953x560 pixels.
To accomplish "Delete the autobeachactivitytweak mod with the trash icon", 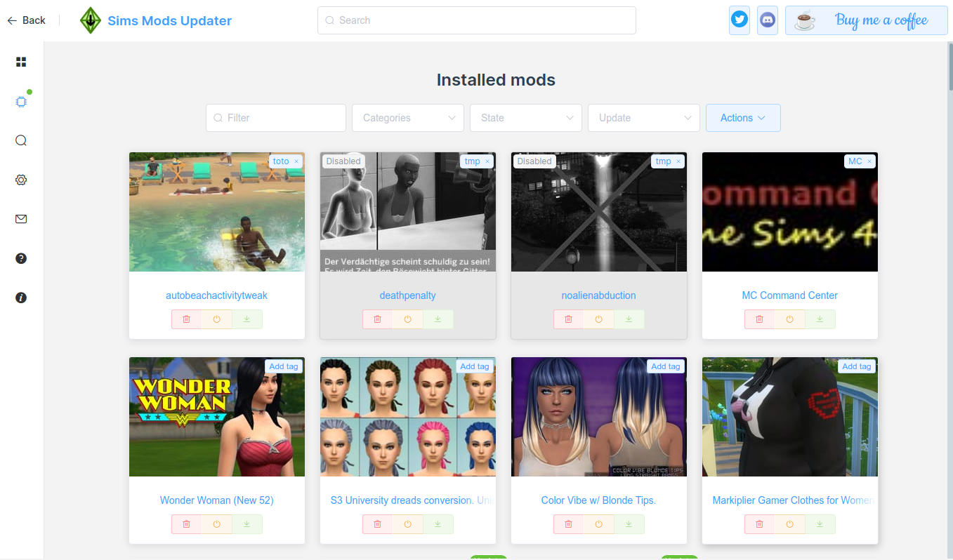I will tap(186, 319).
